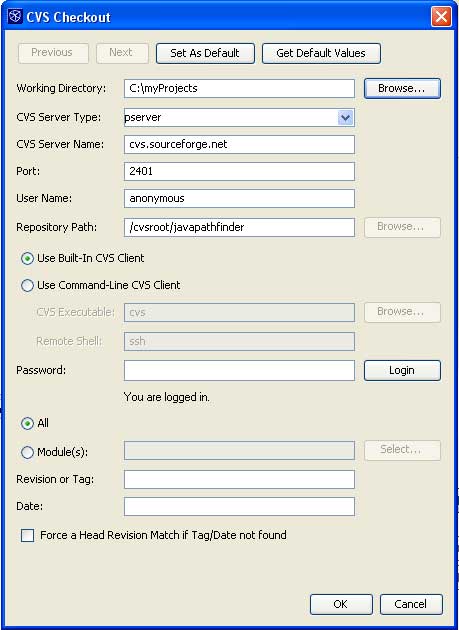Enable Force a Head Revision Match checkbox

(x=27, y=536)
